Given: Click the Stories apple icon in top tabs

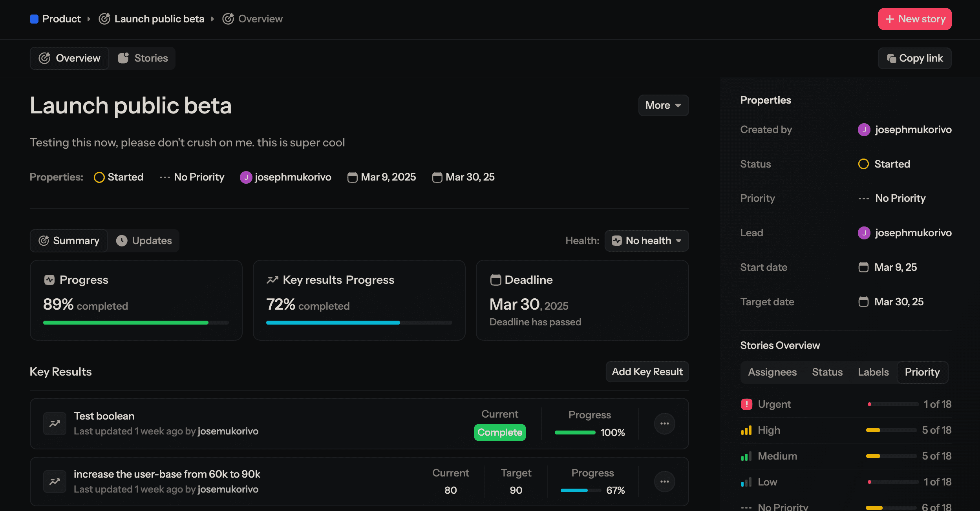Looking at the screenshot, I should (123, 58).
